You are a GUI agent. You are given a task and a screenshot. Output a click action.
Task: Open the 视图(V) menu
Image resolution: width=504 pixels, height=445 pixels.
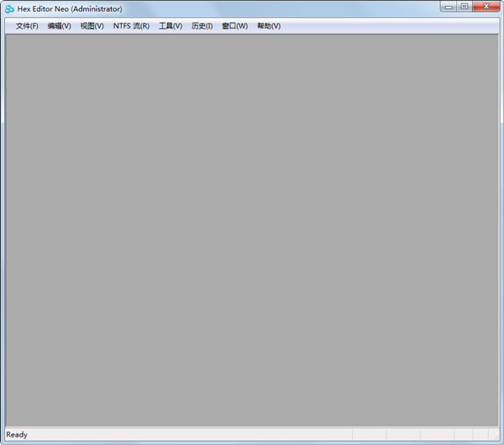(92, 26)
